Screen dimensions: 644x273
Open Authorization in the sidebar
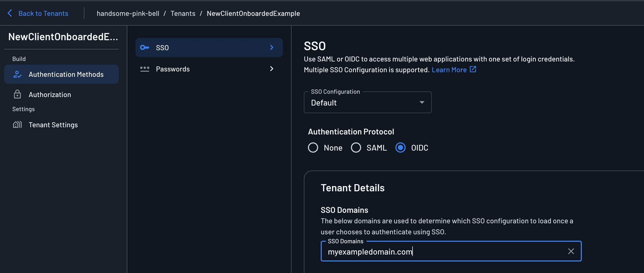[x=50, y=95]
